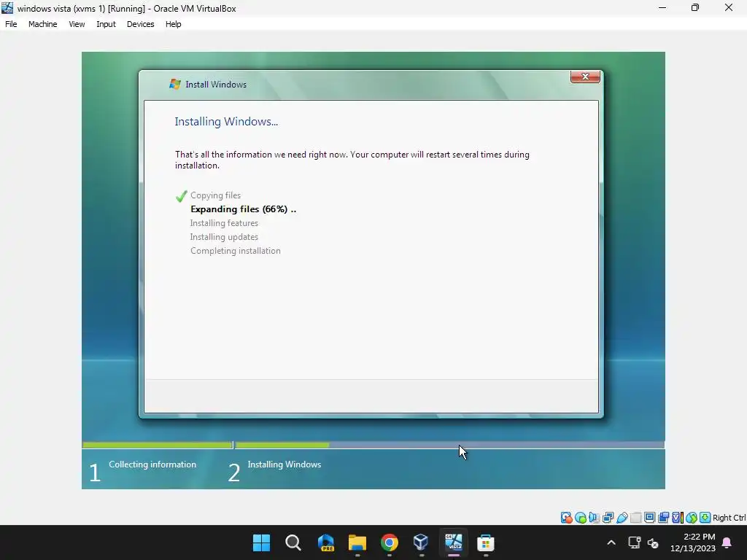Minimize the VirtualBox window

[x=662, y=8]
